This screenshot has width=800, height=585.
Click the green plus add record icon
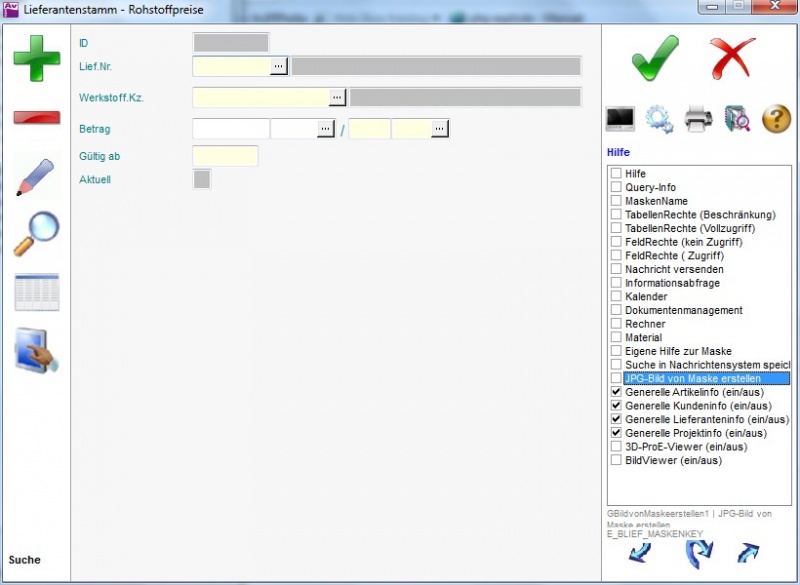(x=36, y=58)
